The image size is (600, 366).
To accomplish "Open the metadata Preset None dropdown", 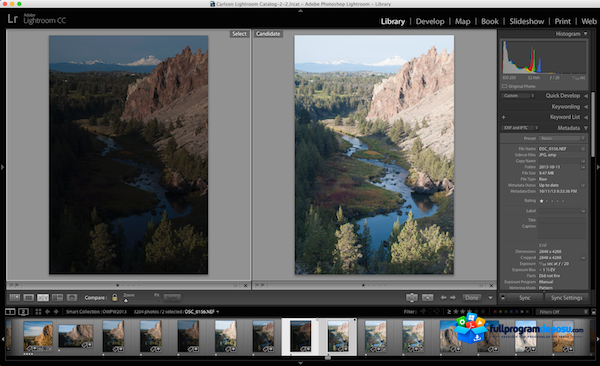I will point(562,138).
